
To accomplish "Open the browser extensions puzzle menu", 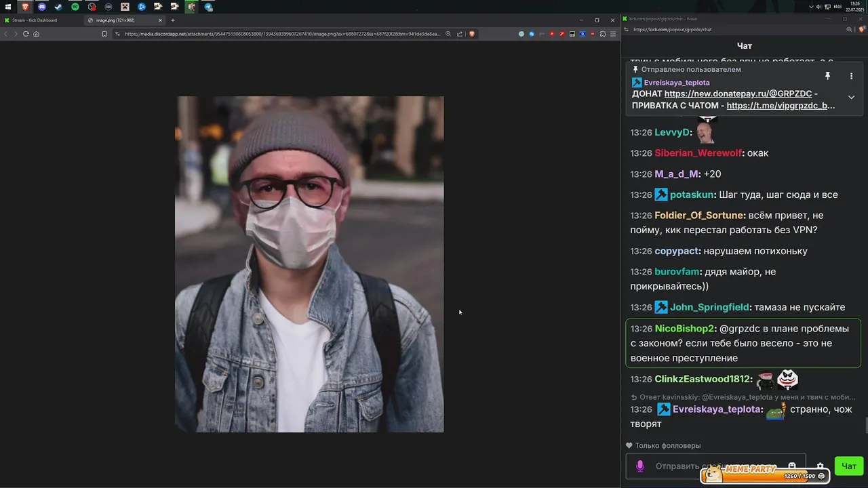I will tap(603, 34).
